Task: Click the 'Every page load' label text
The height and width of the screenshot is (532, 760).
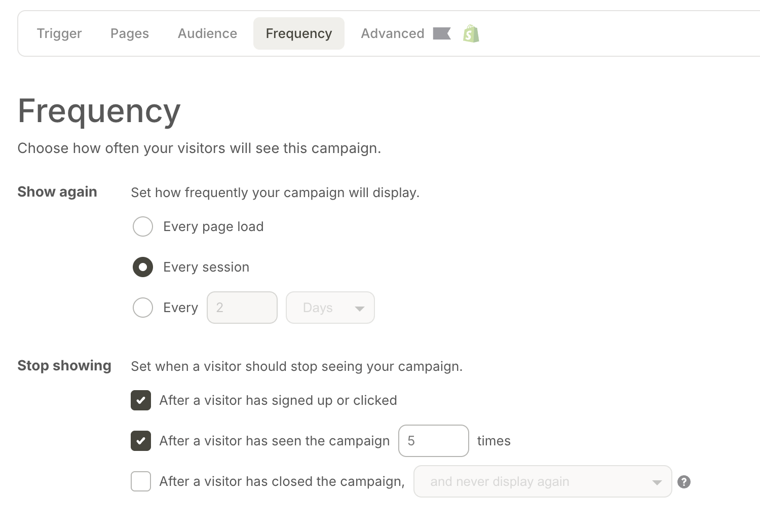Action: coord(213,226)
